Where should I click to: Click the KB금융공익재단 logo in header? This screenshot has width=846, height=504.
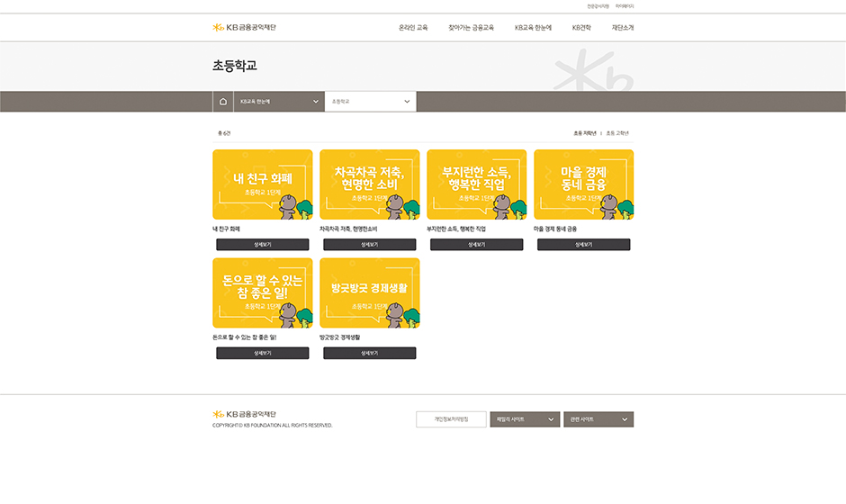tap(244, 28)
